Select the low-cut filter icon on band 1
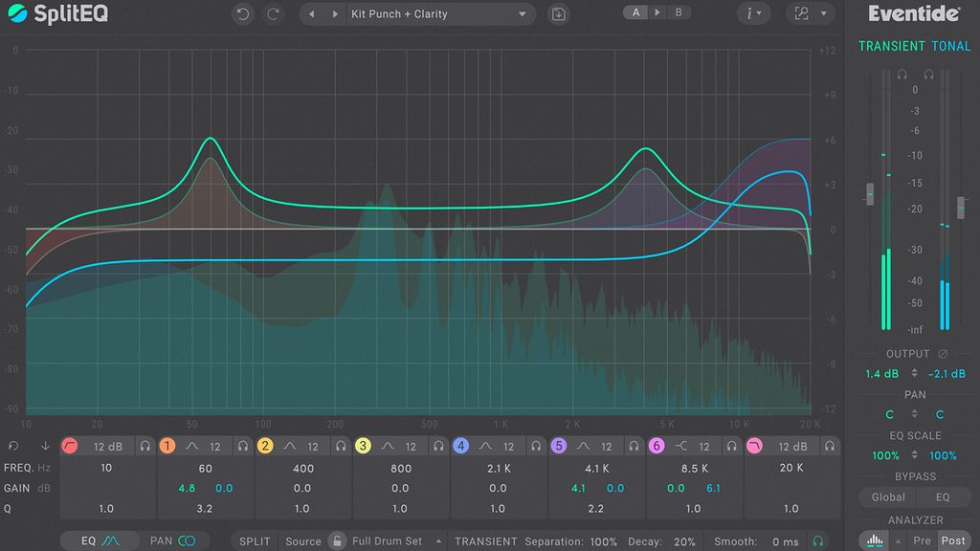Viewport: 980px width, 551px height. (x=69, y=446)
